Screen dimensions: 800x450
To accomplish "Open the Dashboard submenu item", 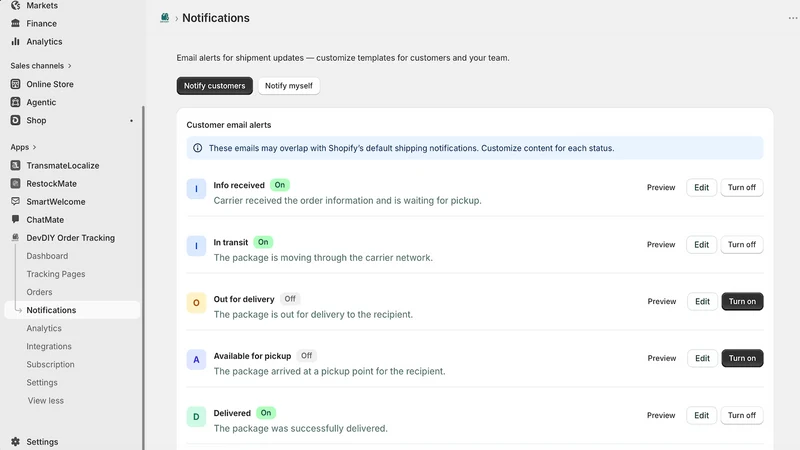I will [47, 256].
